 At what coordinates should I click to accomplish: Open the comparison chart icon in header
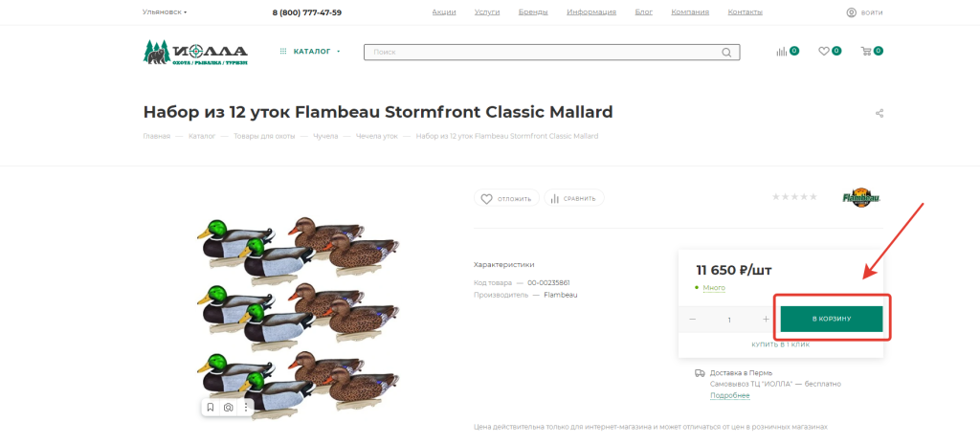pyautogui.click(x=781, y=52)
